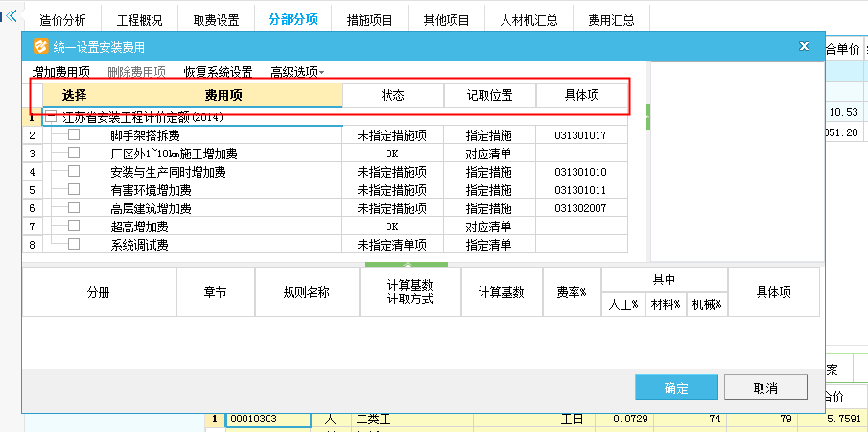This screenshot has height=432, width=868.
Task: Click the 取消 button
Action: tap(764, 388)
